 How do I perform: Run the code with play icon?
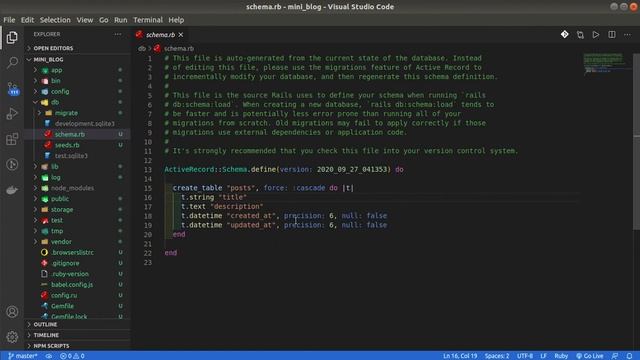(596, 35)
